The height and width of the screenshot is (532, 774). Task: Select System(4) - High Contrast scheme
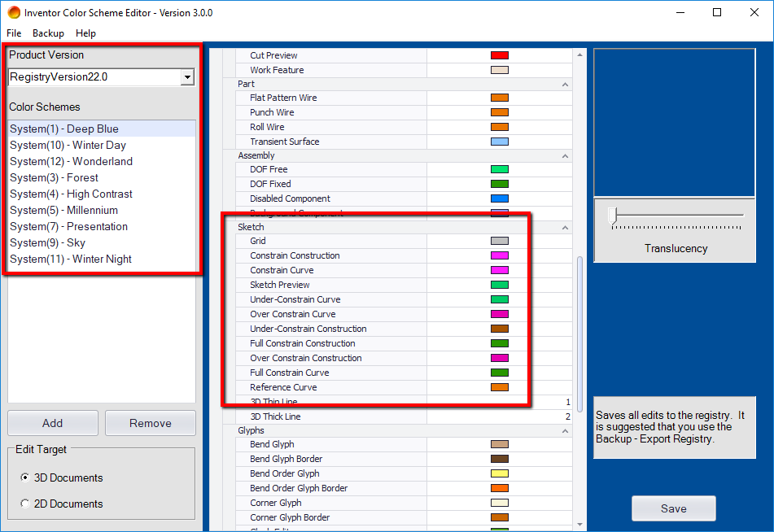click(102, 194)
